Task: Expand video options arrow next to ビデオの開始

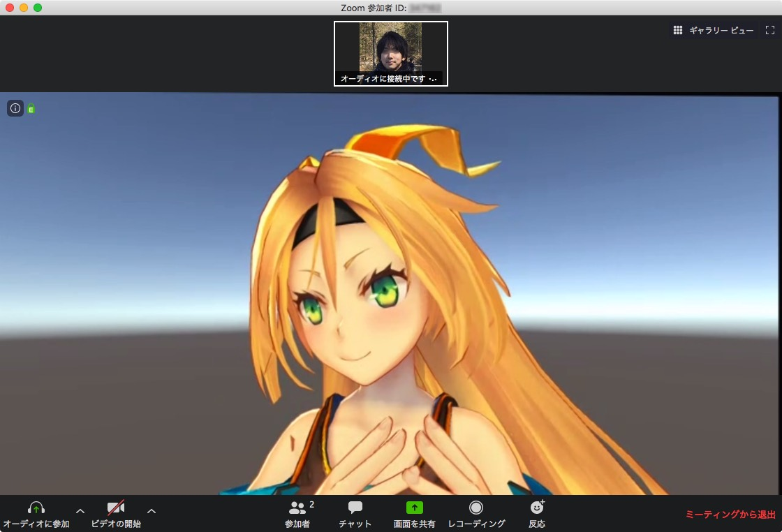Action: (152, 511)
